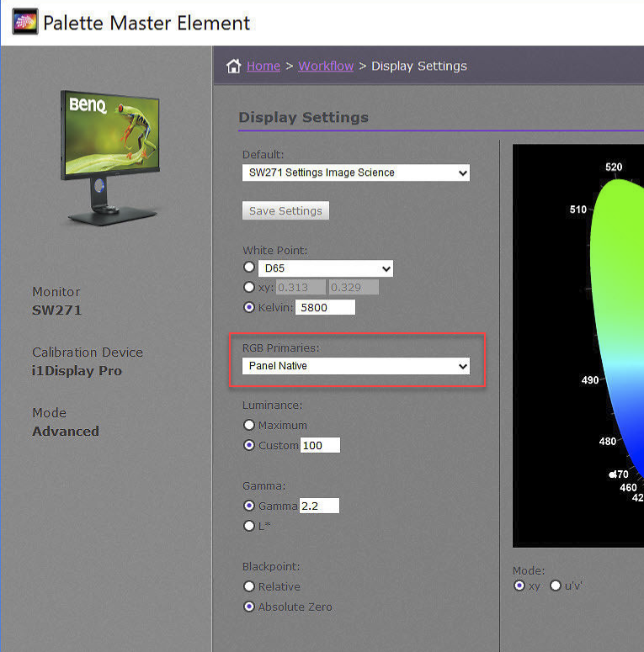Choose Absolute Zero blackpoint option
Viewport: 644px width, 652px height.
click(x=249, y=607)
